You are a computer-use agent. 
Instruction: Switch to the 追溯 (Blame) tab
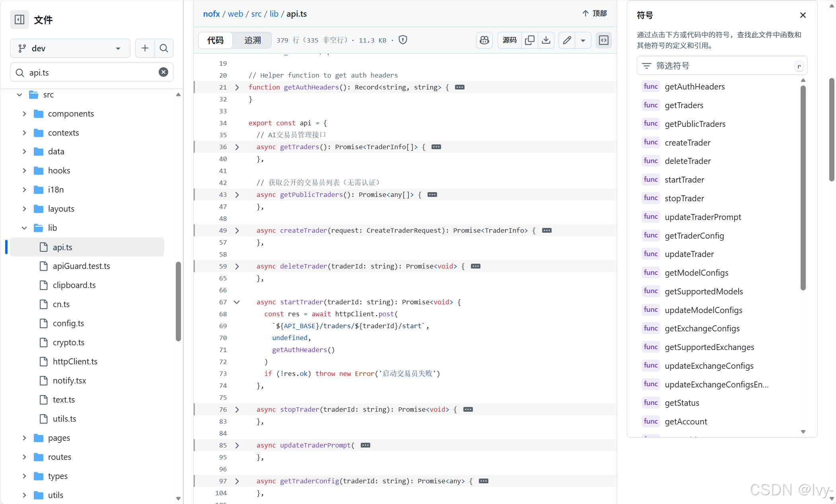coord(252,40)
